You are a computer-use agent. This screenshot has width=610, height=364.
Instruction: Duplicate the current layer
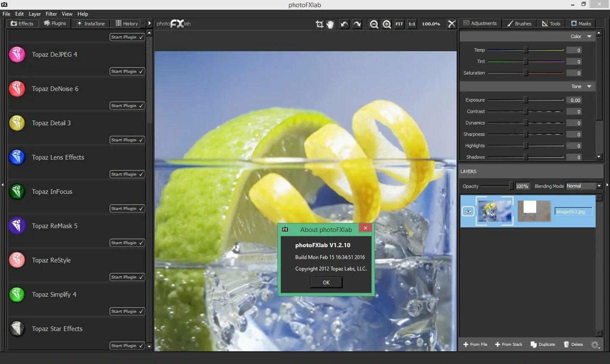[543, 345]
